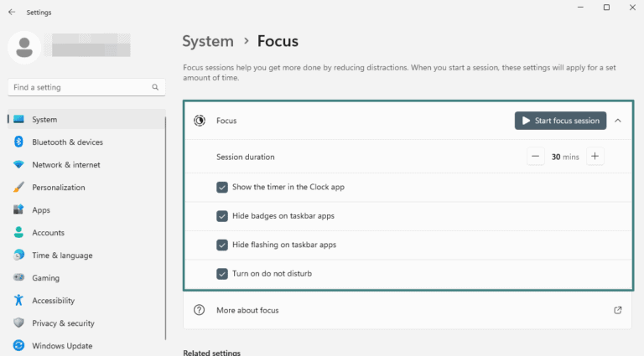Screen dimensions: 644x356
Task: Click the Gaming controller icon
Action: (x=18, y=278)
